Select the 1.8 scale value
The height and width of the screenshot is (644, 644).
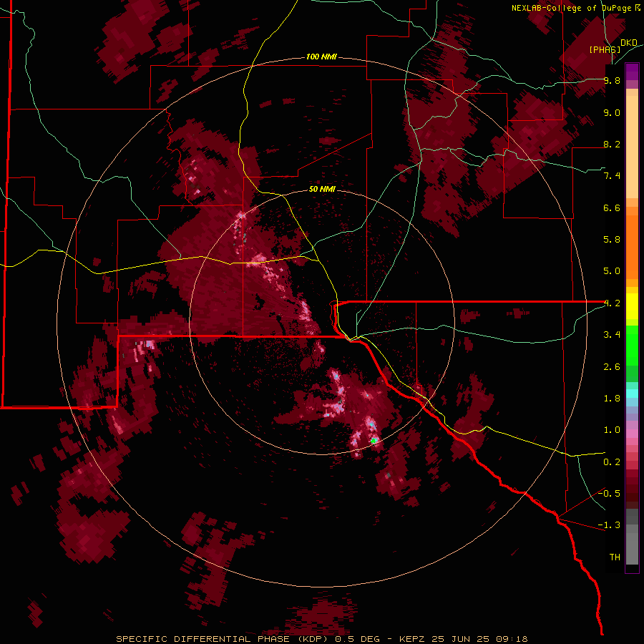[612, 399]
